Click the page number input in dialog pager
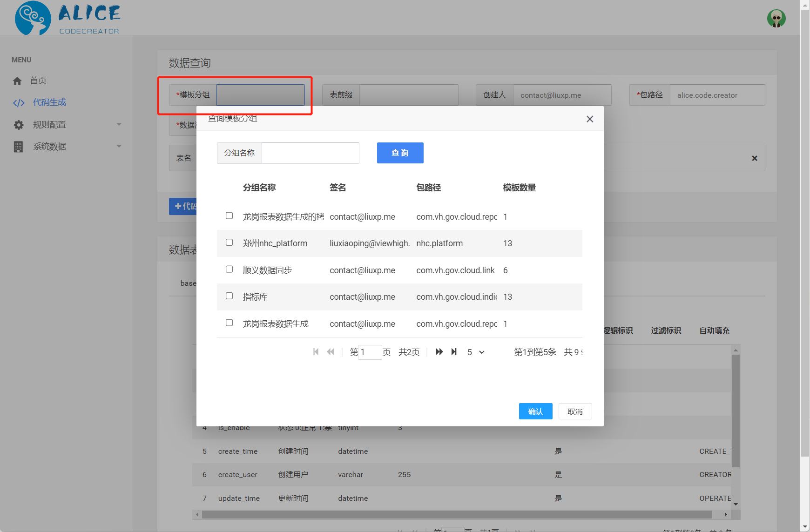Image resolution: width=810 pixels, height=532 pixels. click(x=370, y=352)
